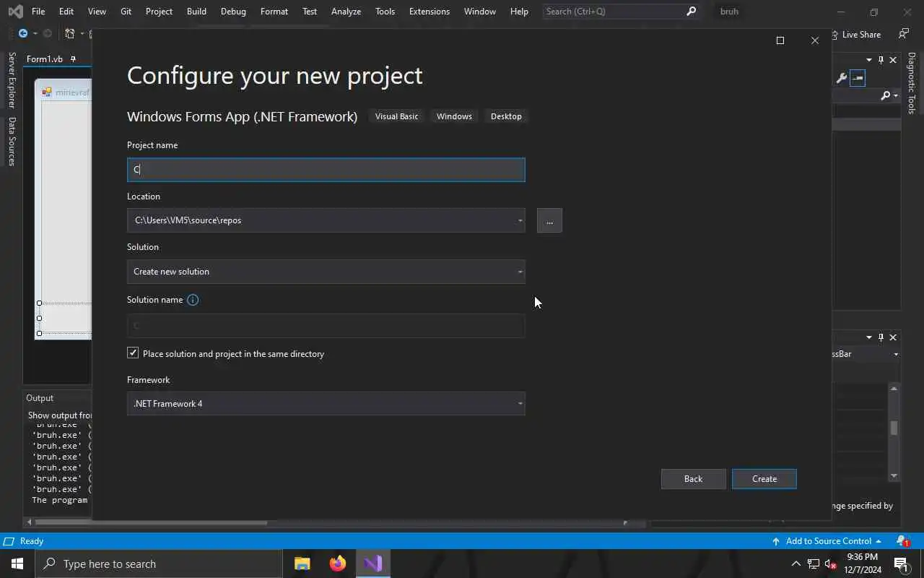Click the panel search magnifier icon
This screenshot has height=578, width=924.
click(886, 95)
